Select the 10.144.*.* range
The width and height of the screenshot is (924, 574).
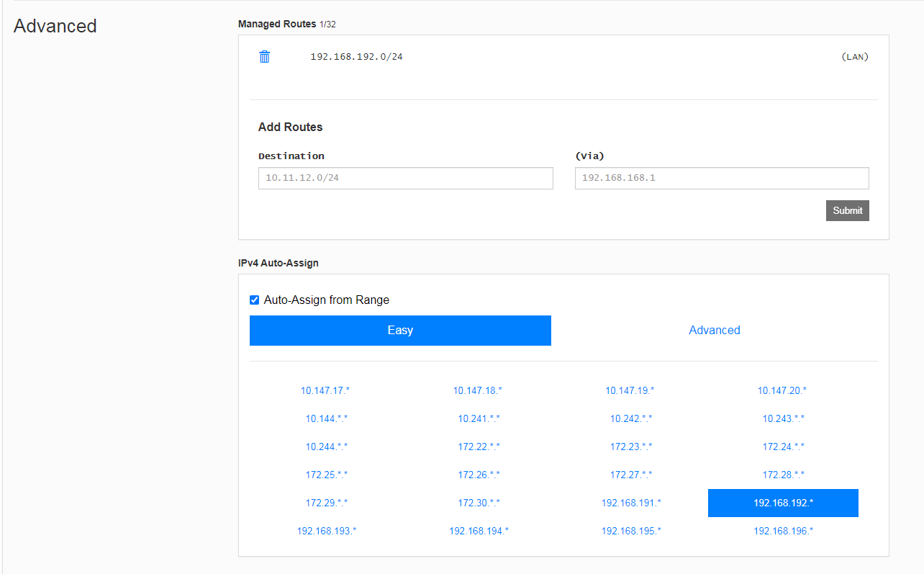(x=326, y=418)
